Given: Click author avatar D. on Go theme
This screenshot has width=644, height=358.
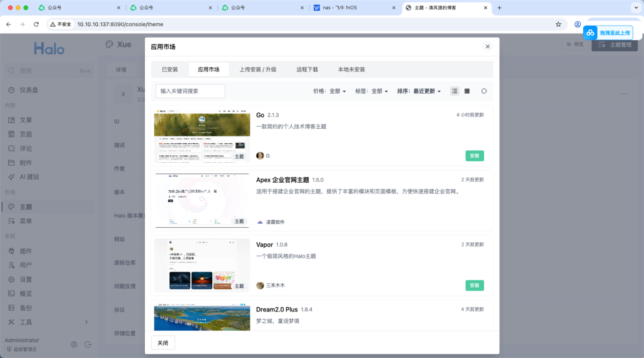Looking at the screenshot, I should pos(260,156).
